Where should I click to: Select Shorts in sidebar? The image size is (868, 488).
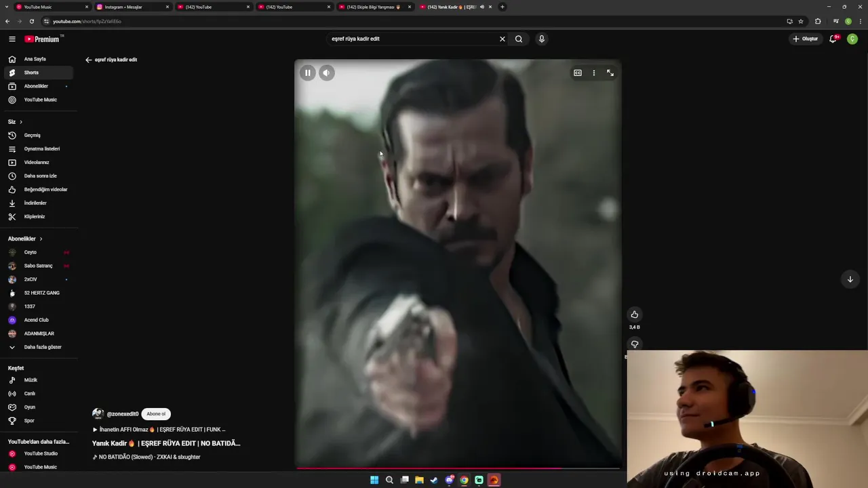click(x=39, y=73)
